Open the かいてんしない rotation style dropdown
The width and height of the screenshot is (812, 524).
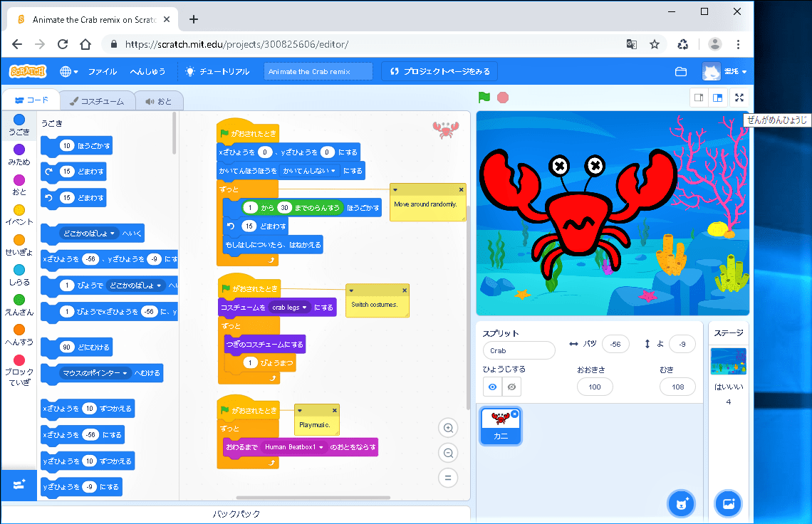(309, 170)
